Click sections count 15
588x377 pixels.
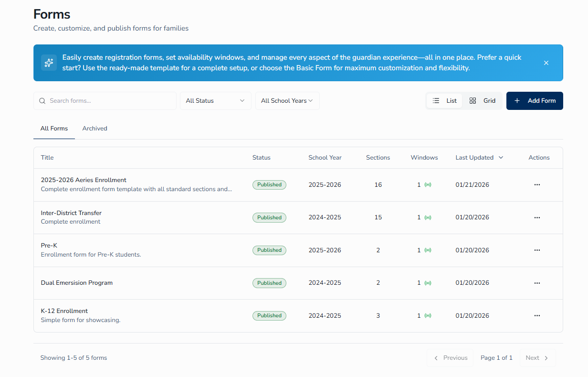click(378, 217)
